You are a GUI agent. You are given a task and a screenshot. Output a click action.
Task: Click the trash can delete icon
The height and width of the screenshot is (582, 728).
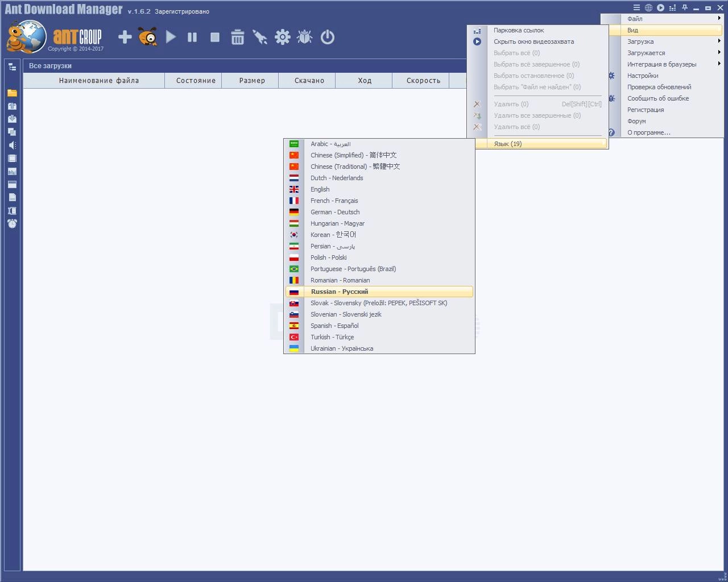coord(238,38)
